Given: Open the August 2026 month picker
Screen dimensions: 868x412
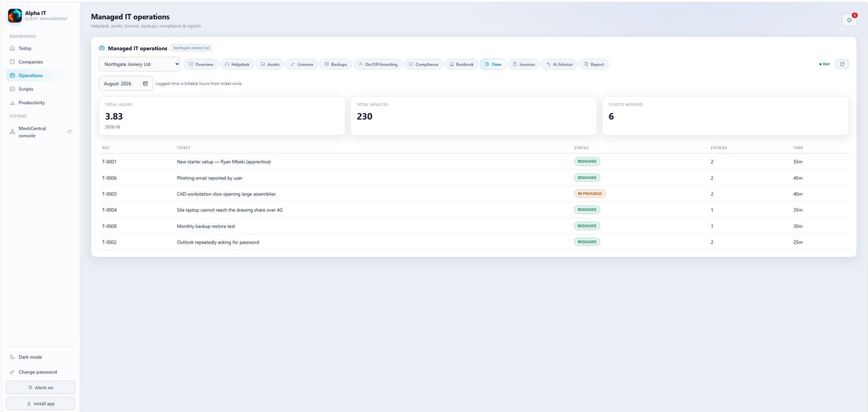Looking at the screenshot, I should click(x=126, y=83).
